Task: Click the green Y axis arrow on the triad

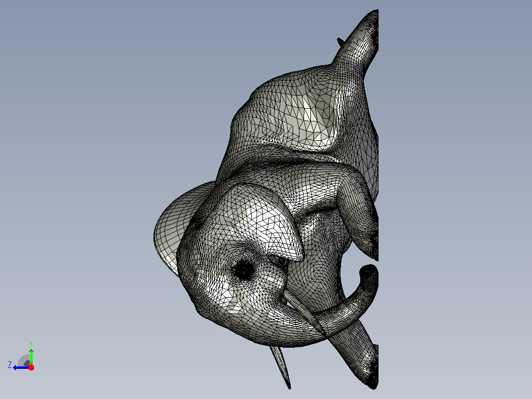Action: 31,357
